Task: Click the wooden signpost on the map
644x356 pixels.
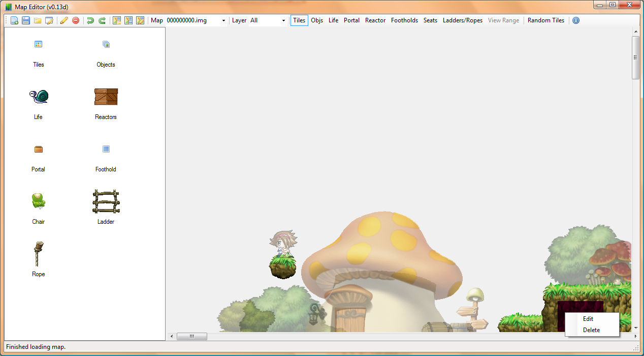Action: (473, 310)
